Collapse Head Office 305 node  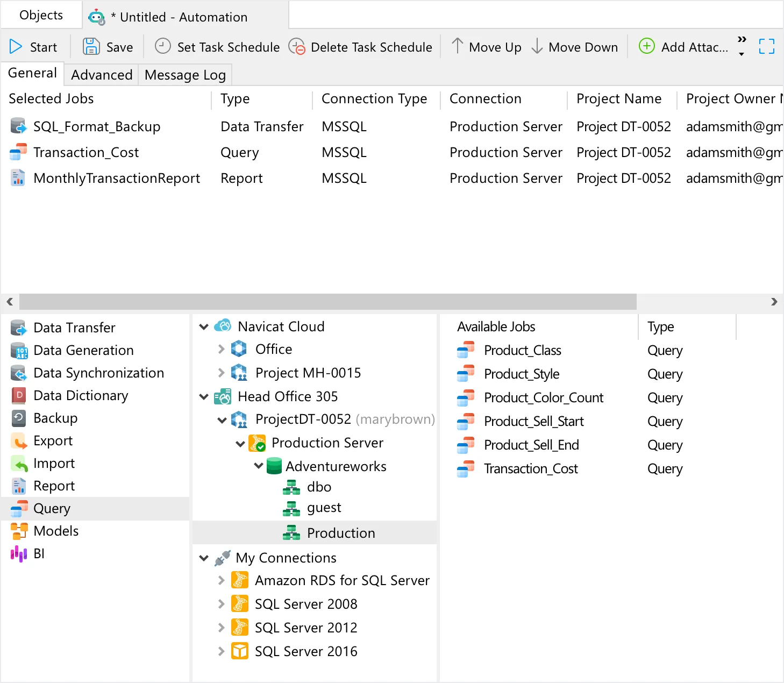[204, 397]
